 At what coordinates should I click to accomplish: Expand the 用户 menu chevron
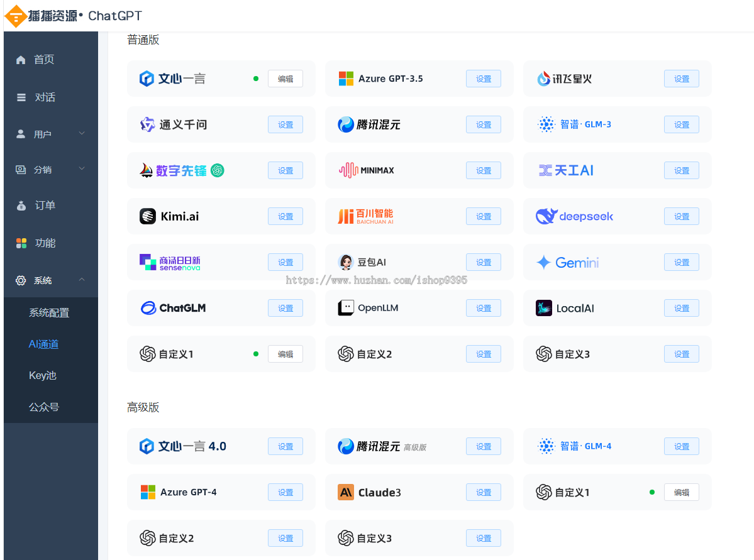pyautogui.click(x=82, y=133)
